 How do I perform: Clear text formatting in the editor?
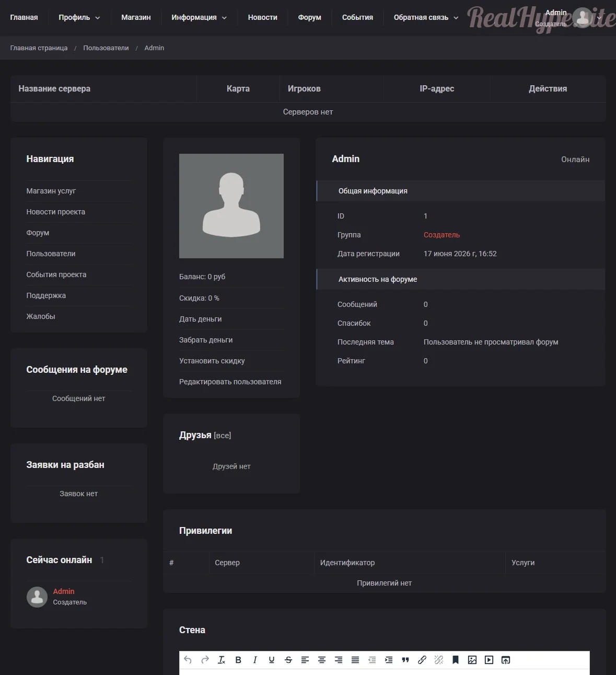[222, 660]
